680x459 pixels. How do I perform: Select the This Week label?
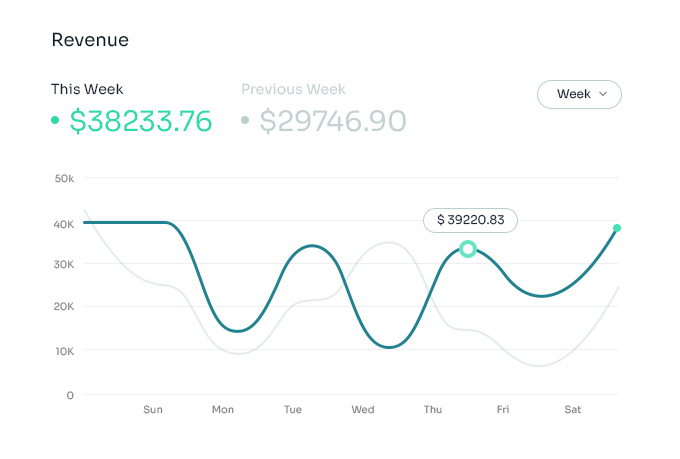(x=88, y=89)
